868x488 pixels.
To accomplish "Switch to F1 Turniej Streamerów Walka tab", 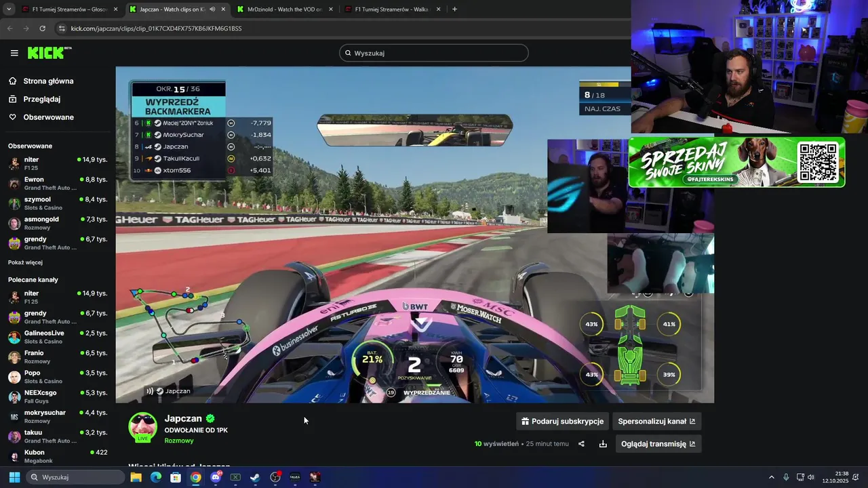I will coord(393,9).
